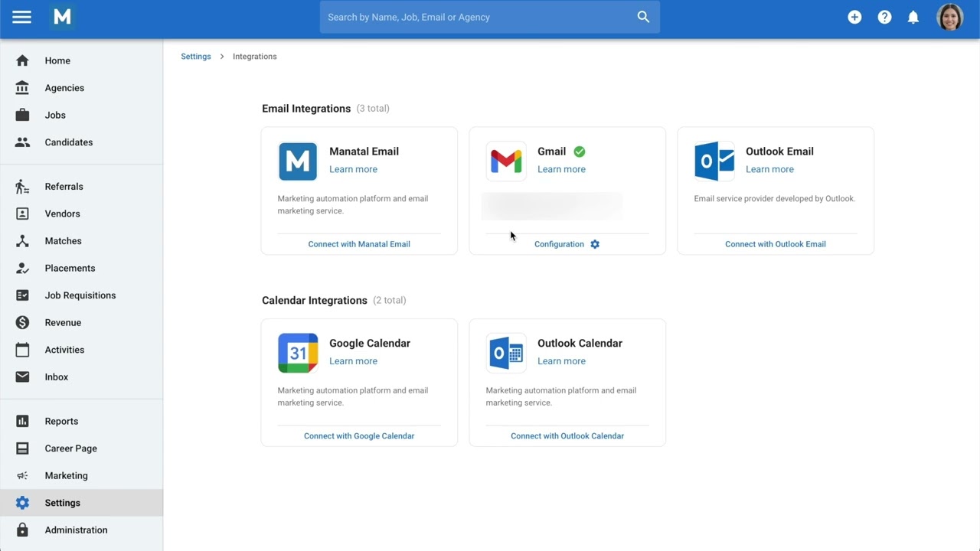The width and height of the screenshot is (980, 551).
Task: Click the Candidates people icon
Action: (x=22, y=142)
